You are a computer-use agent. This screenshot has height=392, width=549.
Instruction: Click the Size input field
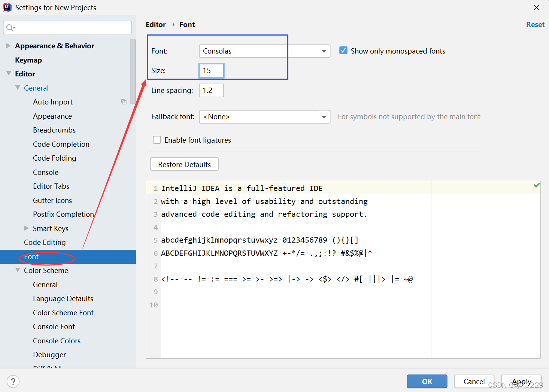(211, 70)
